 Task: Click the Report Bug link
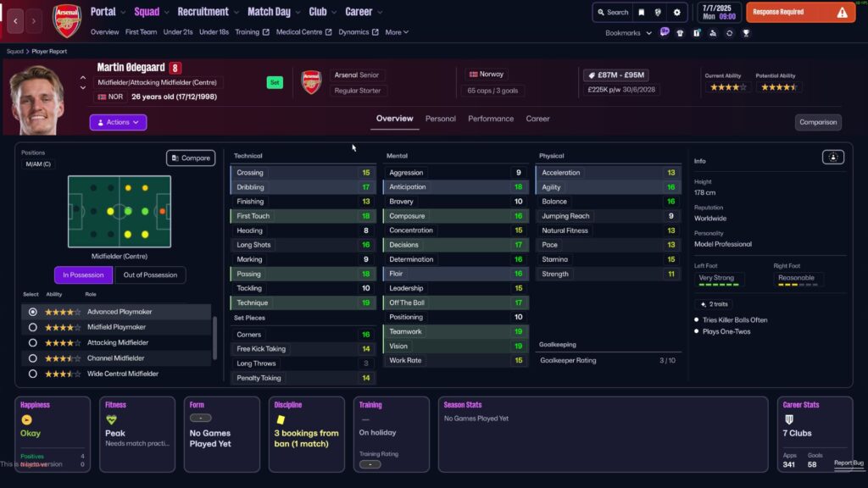click(849, 463)
